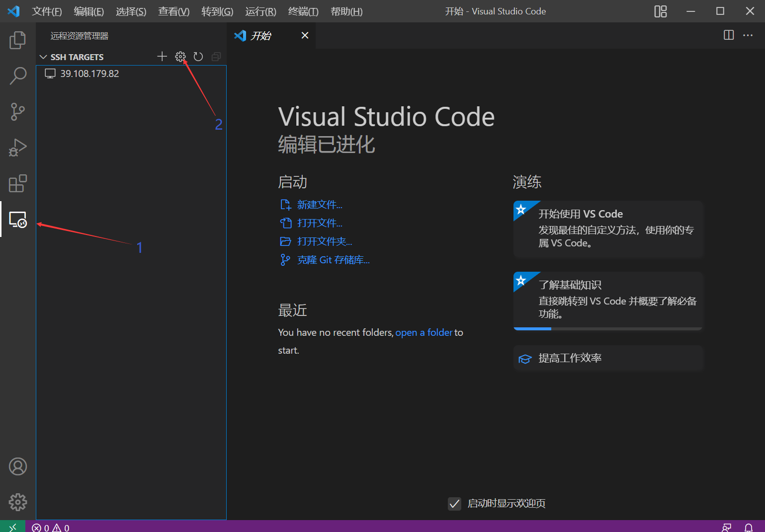Open the 文件(F) menu

click(47, 11)
